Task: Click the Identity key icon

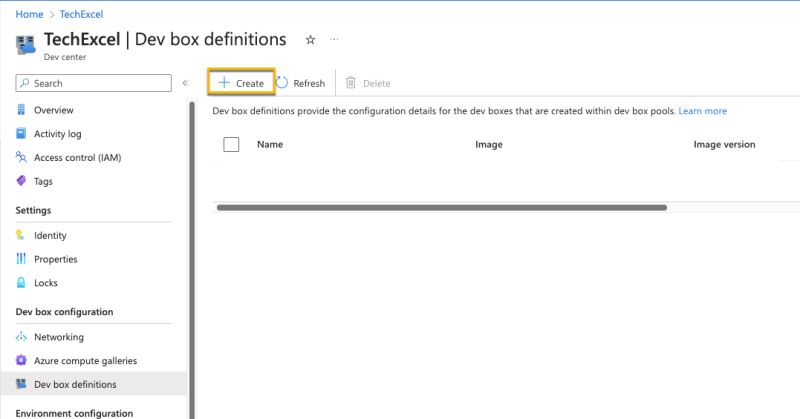Action: point(20,235)
